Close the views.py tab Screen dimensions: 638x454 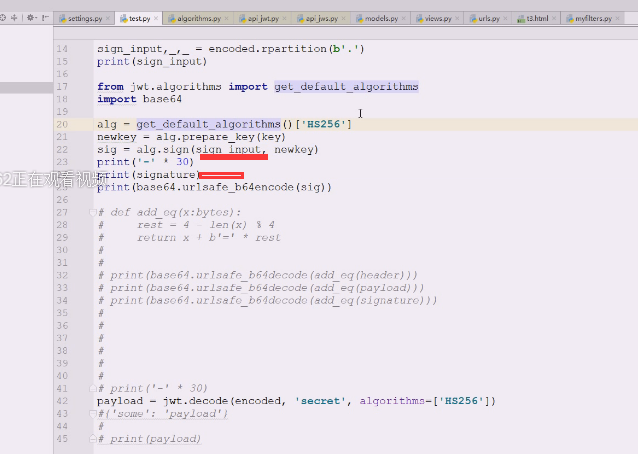(457, 18)
